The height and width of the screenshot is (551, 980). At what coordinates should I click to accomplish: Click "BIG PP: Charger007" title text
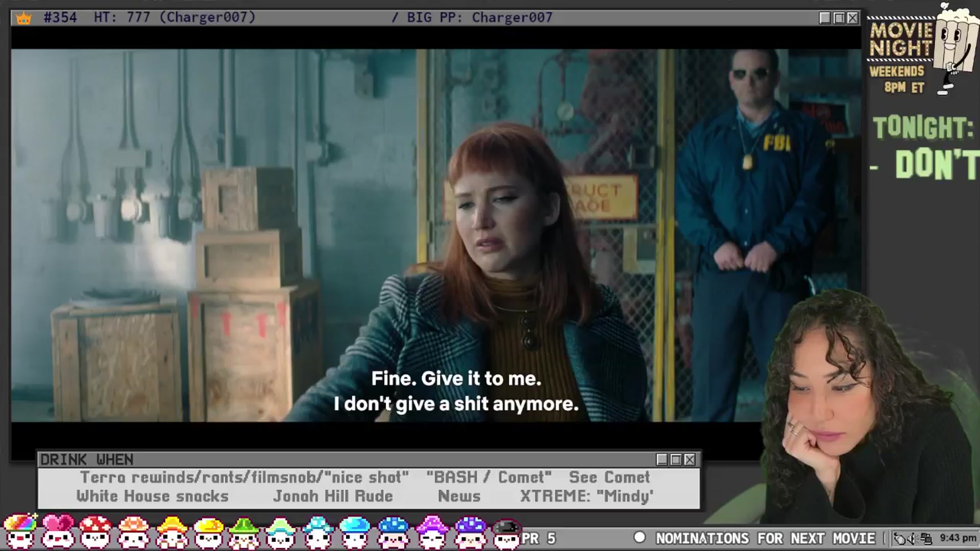coord(480,17)
